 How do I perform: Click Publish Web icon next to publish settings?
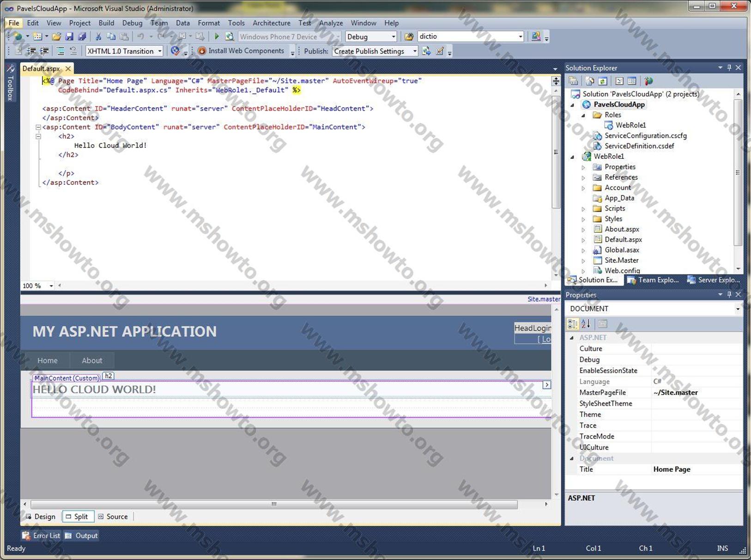(426, 51)
